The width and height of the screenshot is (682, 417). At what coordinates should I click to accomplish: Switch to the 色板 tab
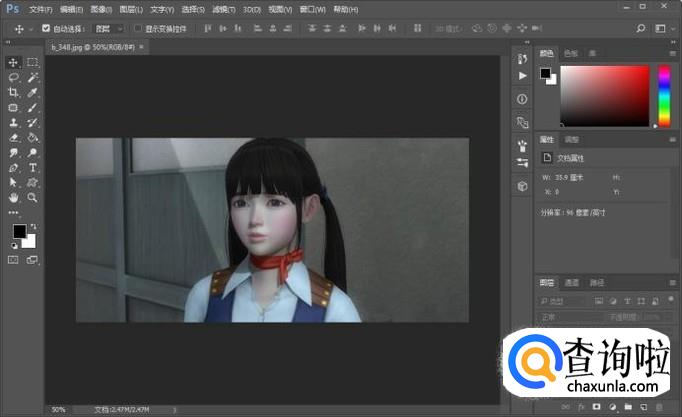(x=571, y=52)
